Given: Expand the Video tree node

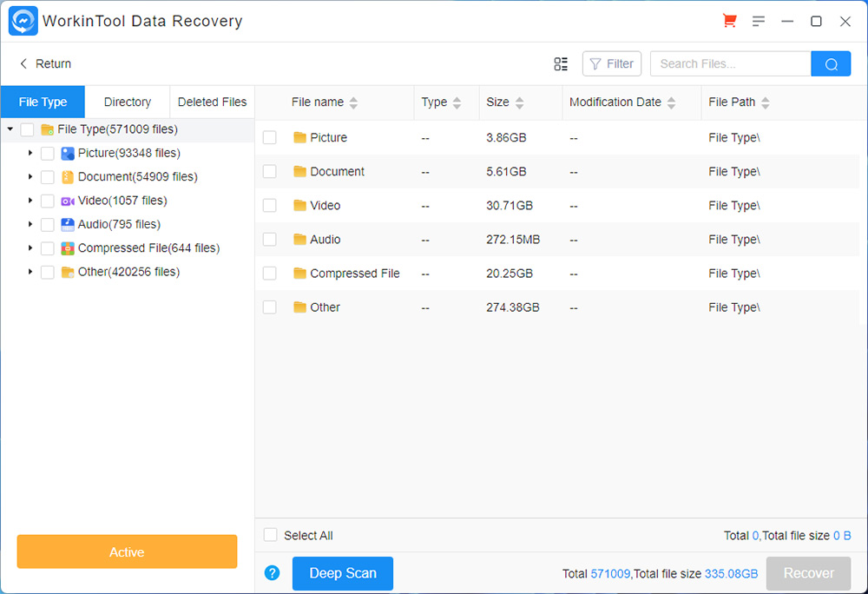Looking at the screenshot, I should point(30,201).
